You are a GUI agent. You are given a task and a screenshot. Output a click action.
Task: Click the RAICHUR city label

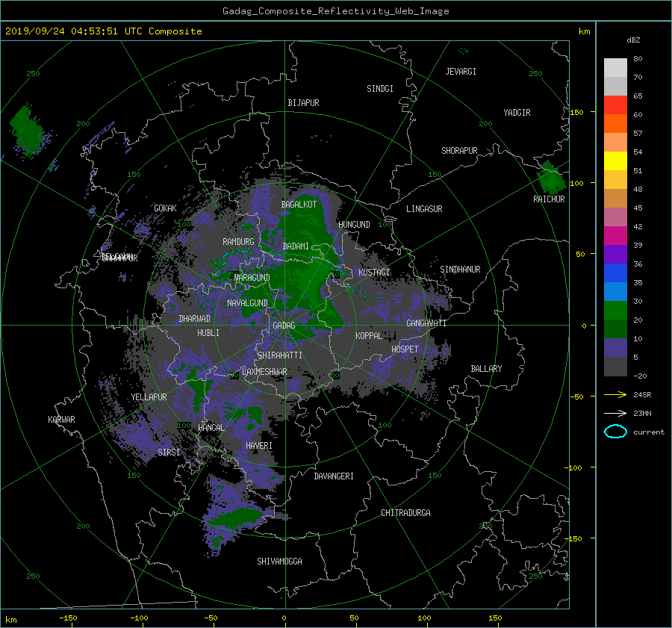549,199
